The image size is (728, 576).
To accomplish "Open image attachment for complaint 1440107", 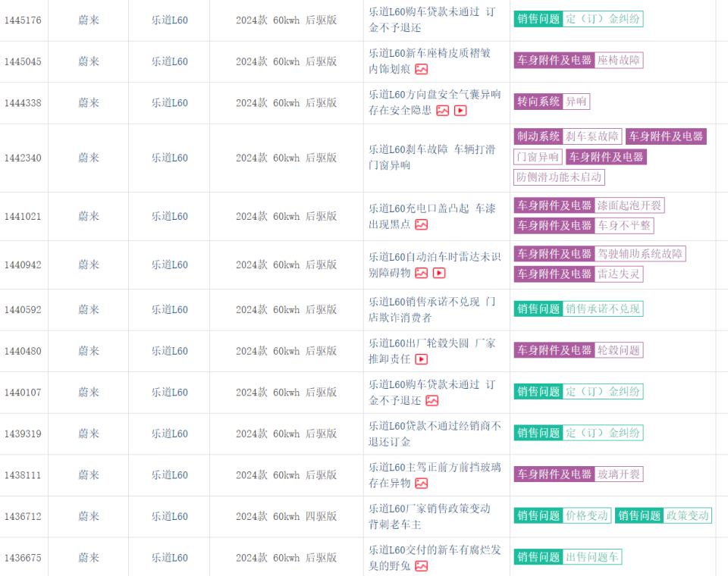I will (431, 401).
